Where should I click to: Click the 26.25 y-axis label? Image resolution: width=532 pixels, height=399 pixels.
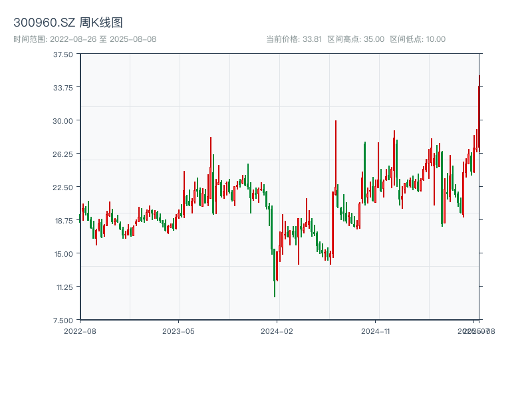click(63, 154)
